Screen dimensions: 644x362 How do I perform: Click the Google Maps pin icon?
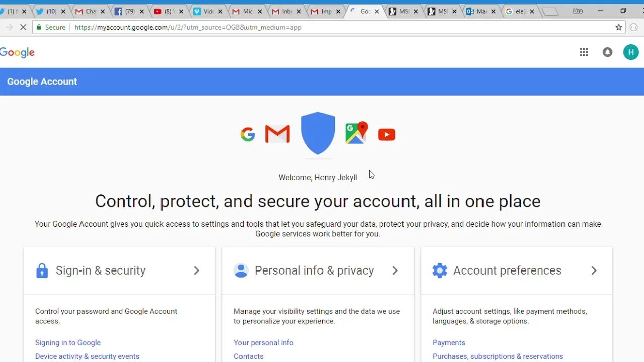(356, 133)
